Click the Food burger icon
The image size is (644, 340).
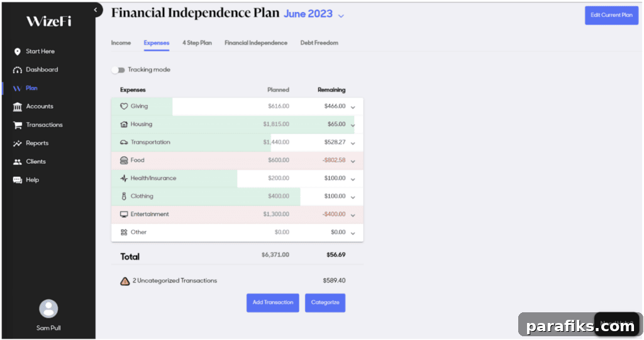coord(124,161)
